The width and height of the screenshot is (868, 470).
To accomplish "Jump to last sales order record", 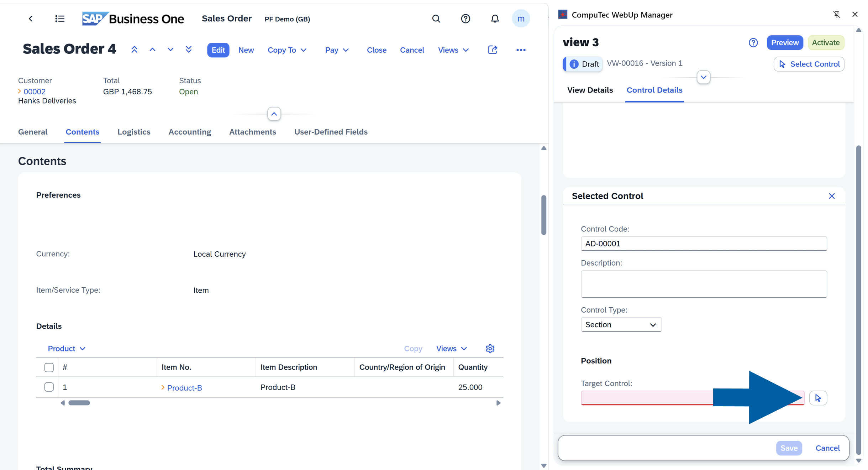I will pos(189,50).
